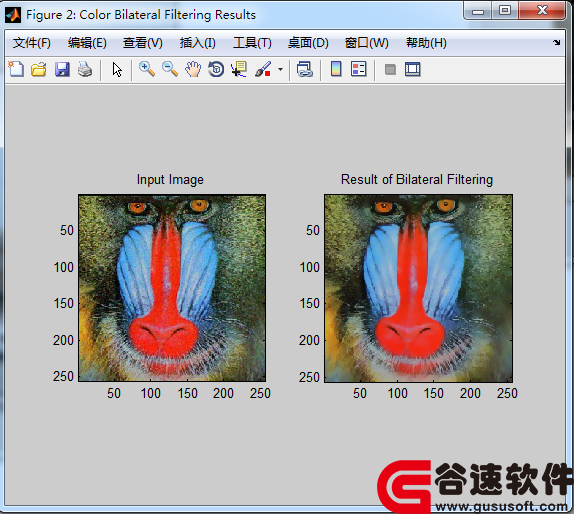Expand the Brush color dropdown arrow

tap(280, 69)
